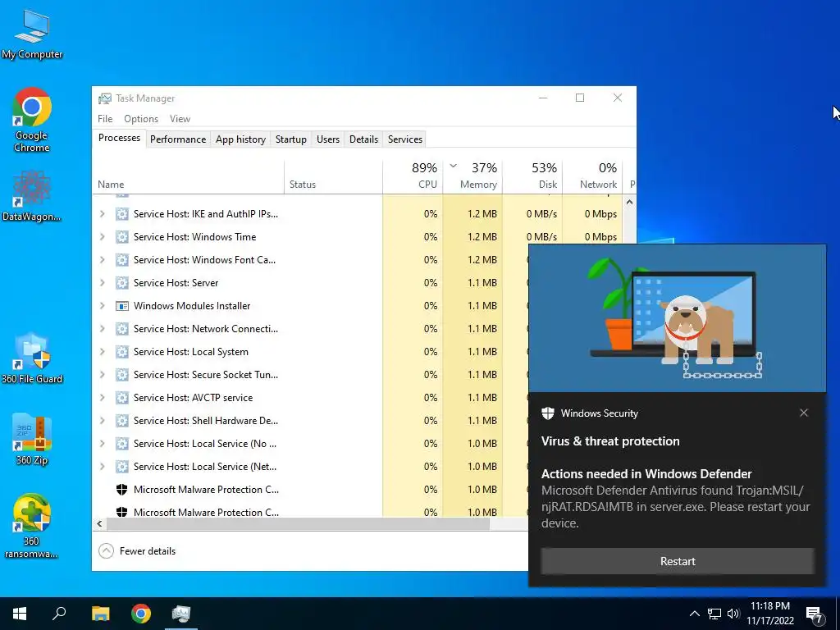Click the Windows Security shield icon in notification
The image size is (840, 630).
click(x=547, y=413)
